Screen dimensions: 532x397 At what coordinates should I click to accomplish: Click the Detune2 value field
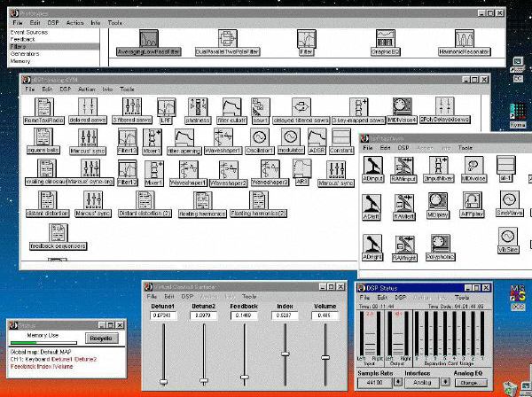tap(204, 315)
